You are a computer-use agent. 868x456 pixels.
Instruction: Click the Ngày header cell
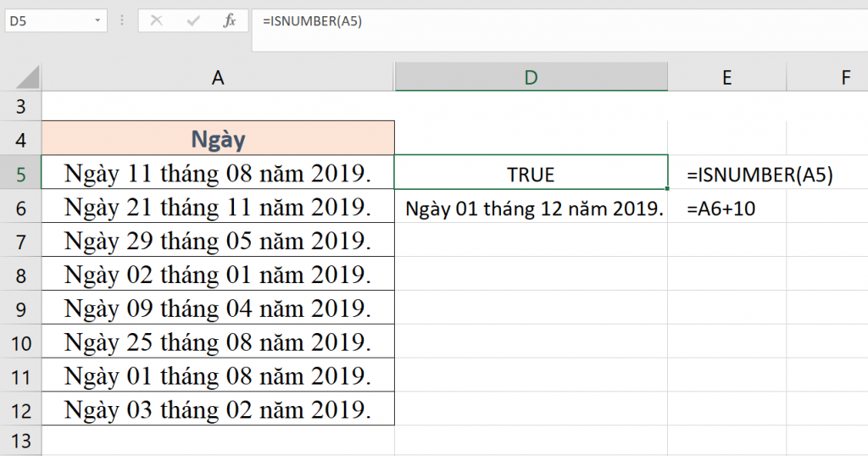pyautogui.click(x=218, y=139)
